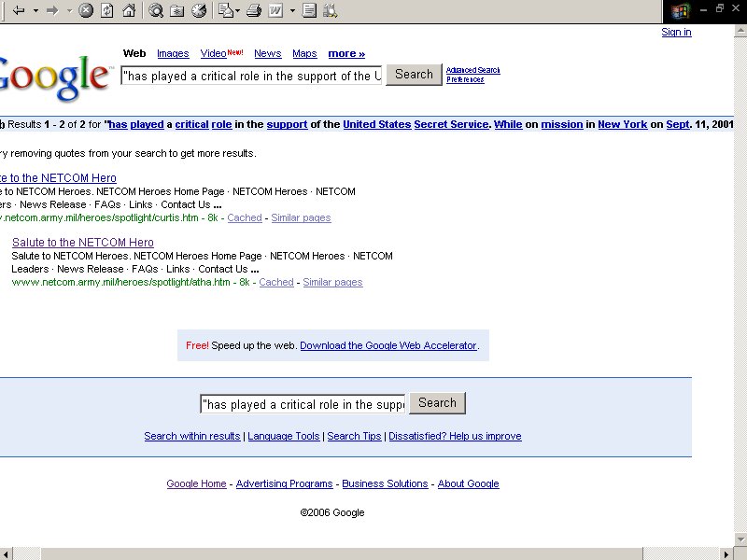This screenshot has height=560, width=747.
Task: Switch to the Video search tab
Action: click(x=213, y=53)
